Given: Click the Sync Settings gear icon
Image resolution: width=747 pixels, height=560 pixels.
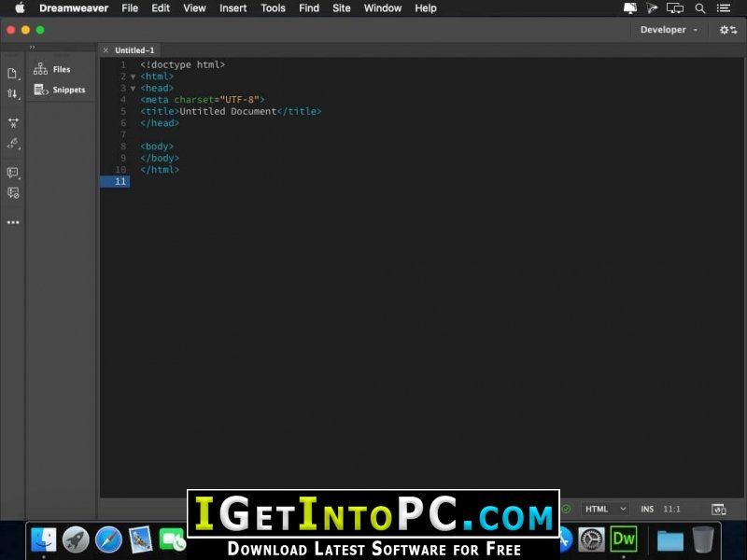Looking at the screenshot, I should tap(728, 30).
